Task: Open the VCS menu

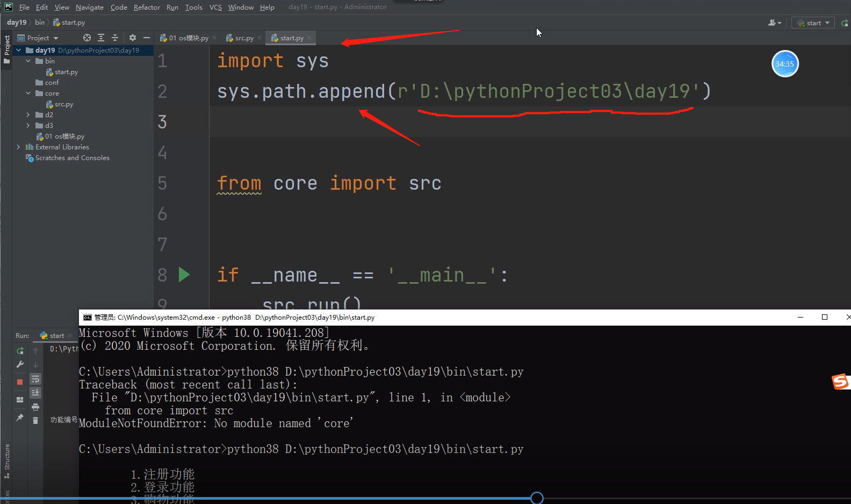Action: coord(215,7)
